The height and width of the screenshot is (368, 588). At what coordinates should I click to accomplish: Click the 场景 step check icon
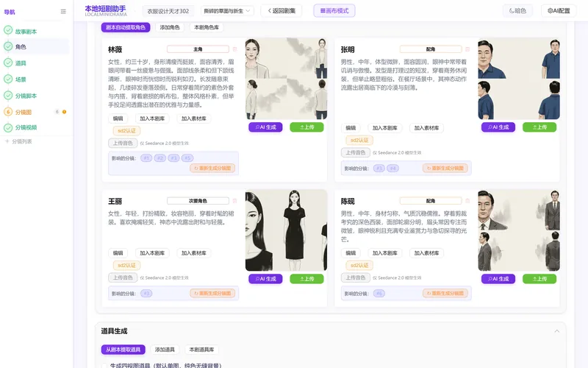8,79
